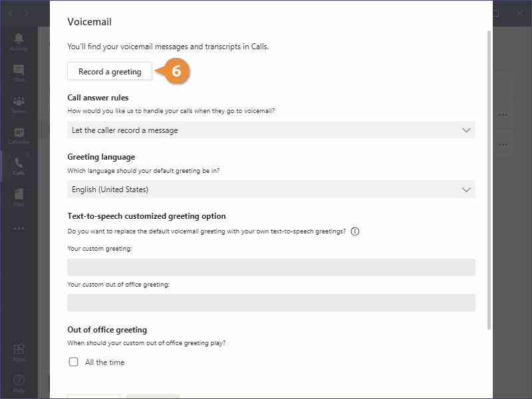Focus the custom out of office greeting field

pos(271,303)
